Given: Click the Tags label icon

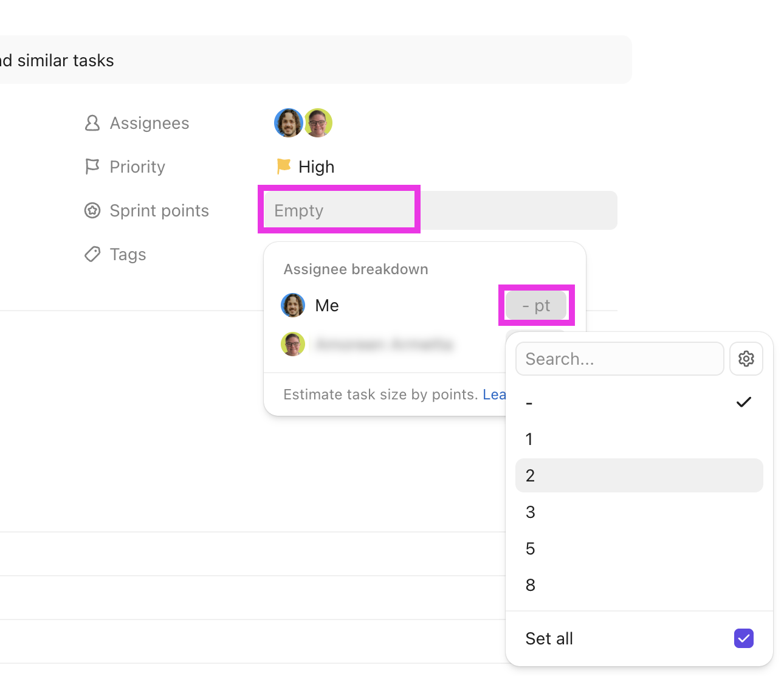Looking at the screenshot, I should pyautogui.click(x=92, y=254).
